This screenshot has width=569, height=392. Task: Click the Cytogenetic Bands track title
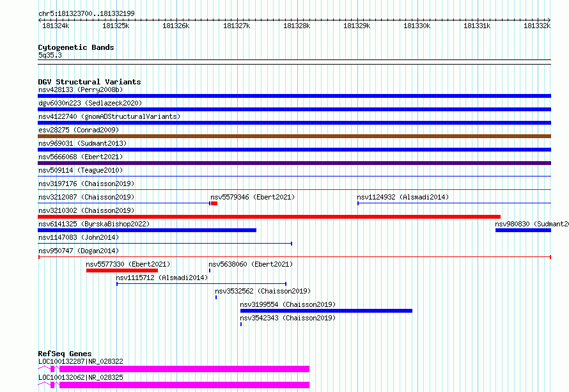pyautogui.click(x=76, y=47)
